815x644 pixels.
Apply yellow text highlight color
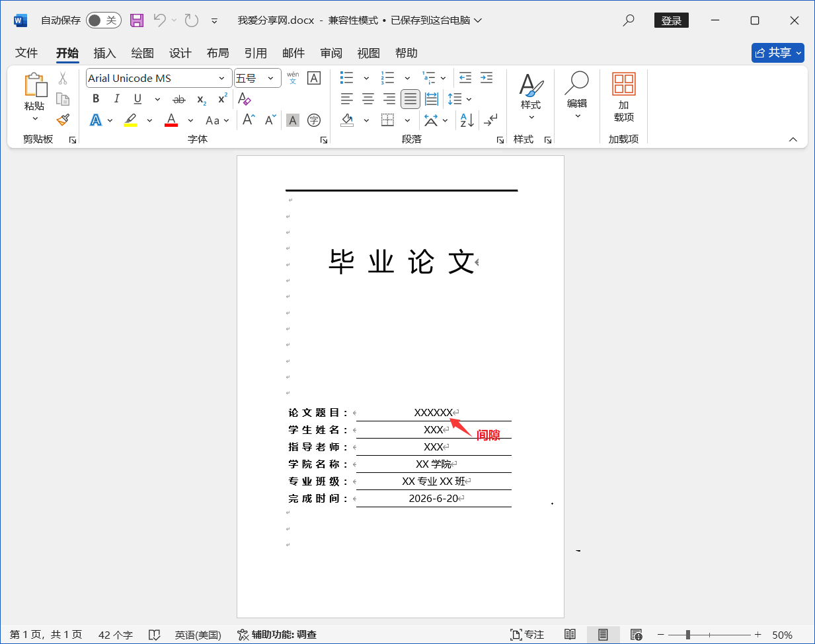click(131, 120)
